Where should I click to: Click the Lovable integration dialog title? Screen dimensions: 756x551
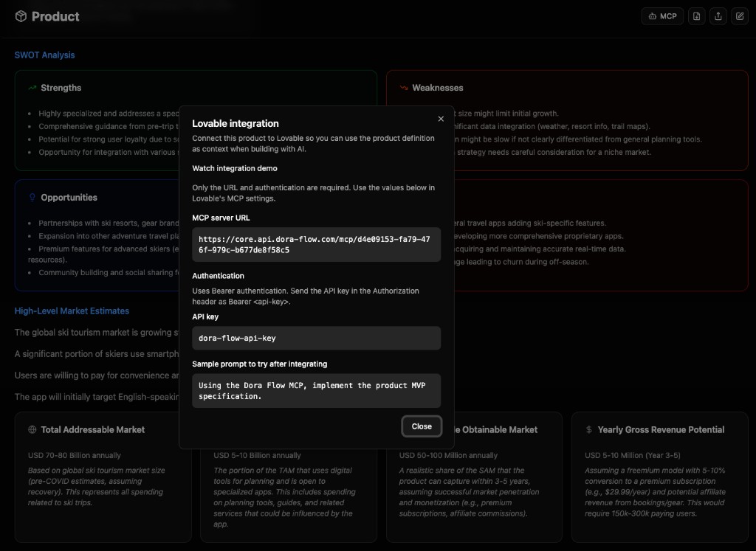234,123
